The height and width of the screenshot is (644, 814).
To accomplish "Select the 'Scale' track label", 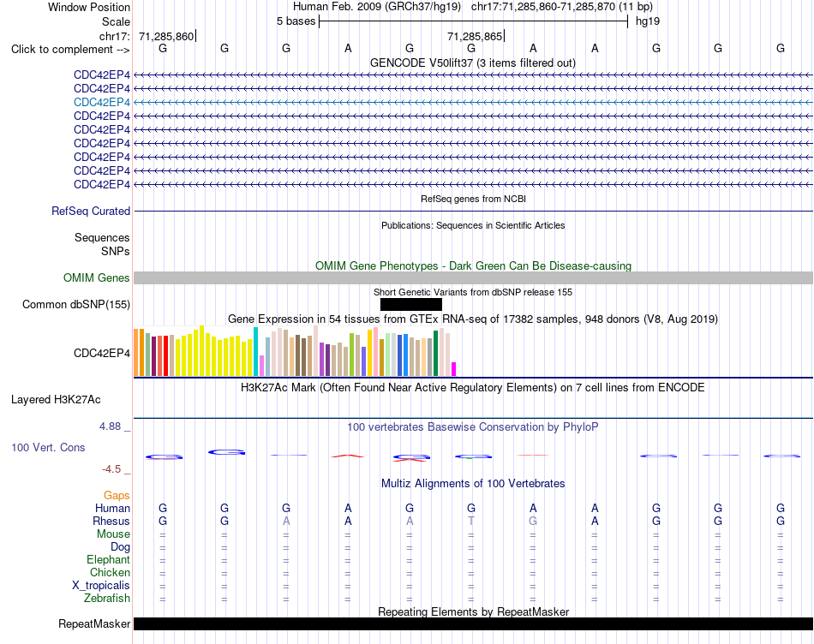I will tap(116, 21).
